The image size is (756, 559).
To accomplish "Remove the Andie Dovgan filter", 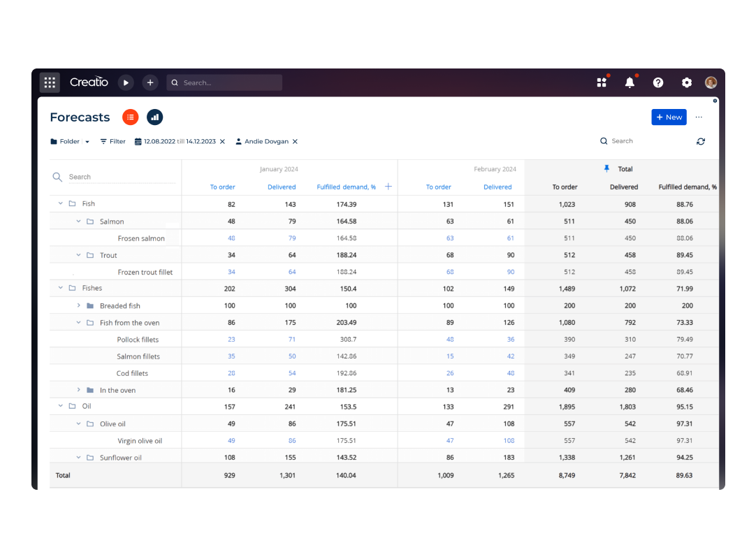I will (294, 140).
